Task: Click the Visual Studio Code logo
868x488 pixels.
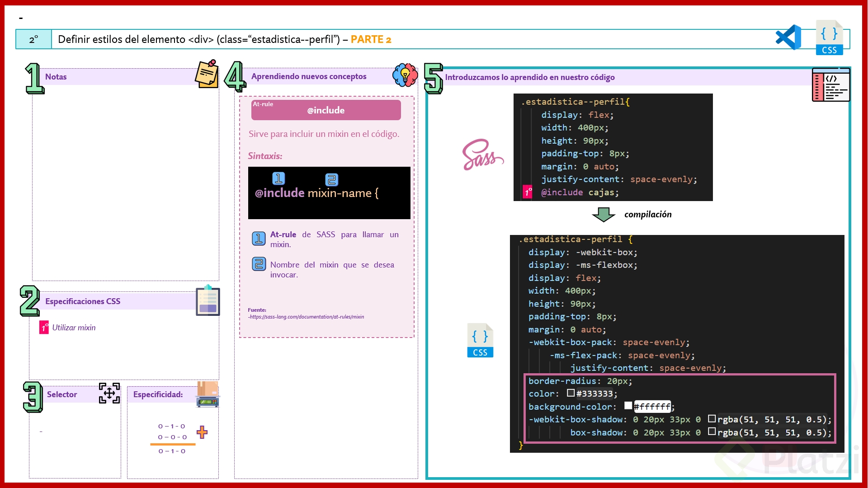Action: (788, 37)
